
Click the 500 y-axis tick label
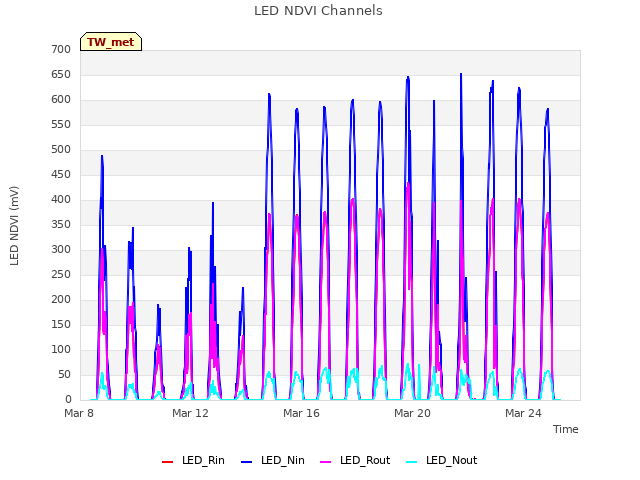tap(61, 150)
